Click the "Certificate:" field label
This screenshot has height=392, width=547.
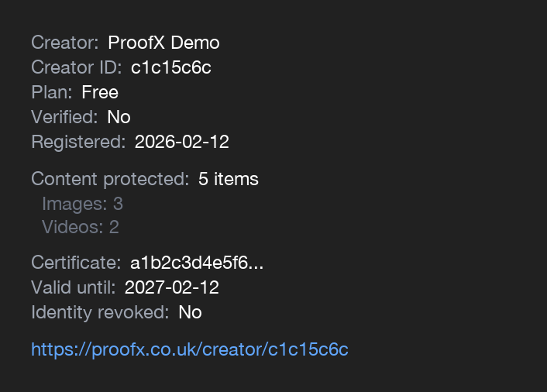point(76,263)
